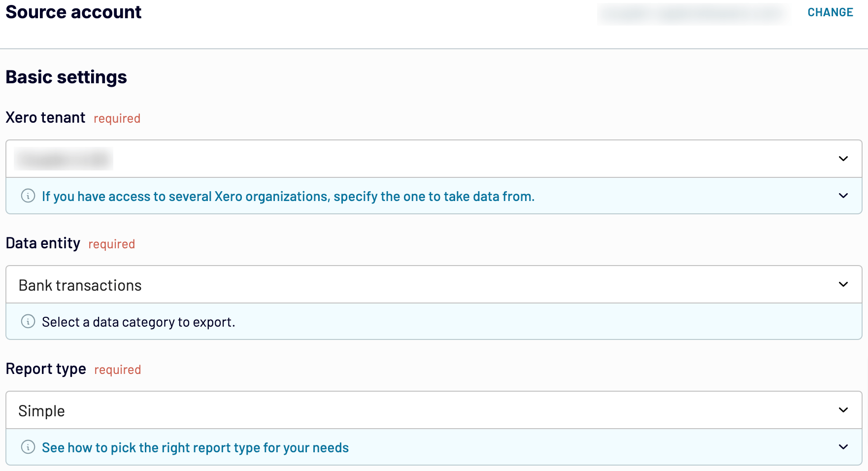Open 'See how to pick the right report type' link
The image size is (868, 471).
tap(195, 447)
